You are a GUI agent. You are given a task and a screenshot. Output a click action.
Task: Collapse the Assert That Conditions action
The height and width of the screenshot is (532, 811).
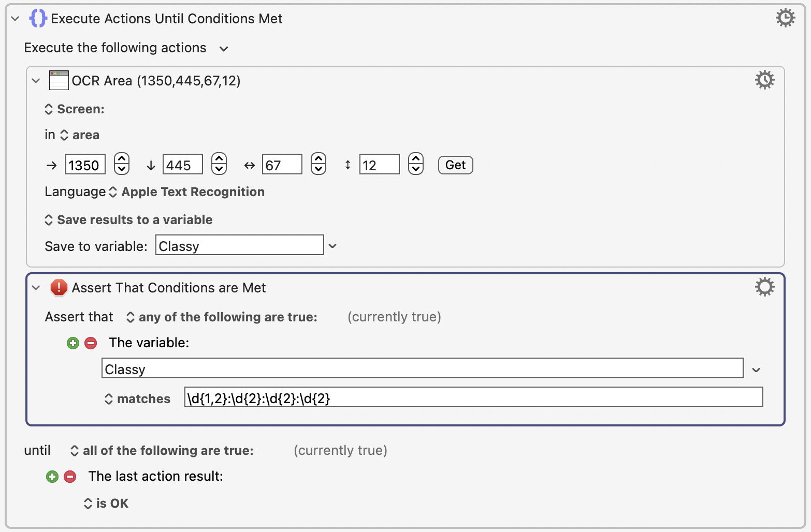(36, 288)
